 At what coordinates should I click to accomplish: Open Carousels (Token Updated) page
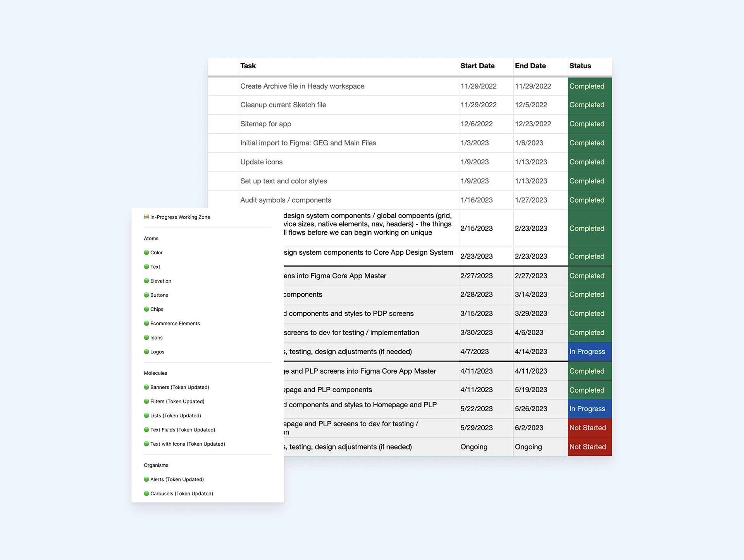click(182, 494)
